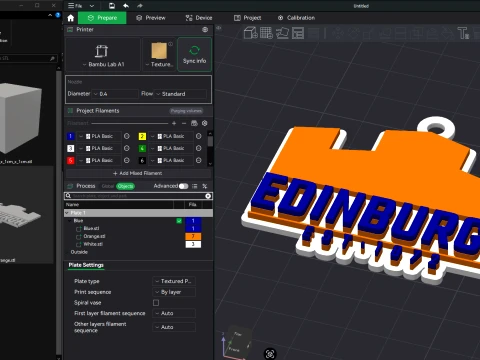This screenshot has width=480, height=360.
Task: Open the Bambu Lab A1 printer dropdown
Action: click(103, 64)
